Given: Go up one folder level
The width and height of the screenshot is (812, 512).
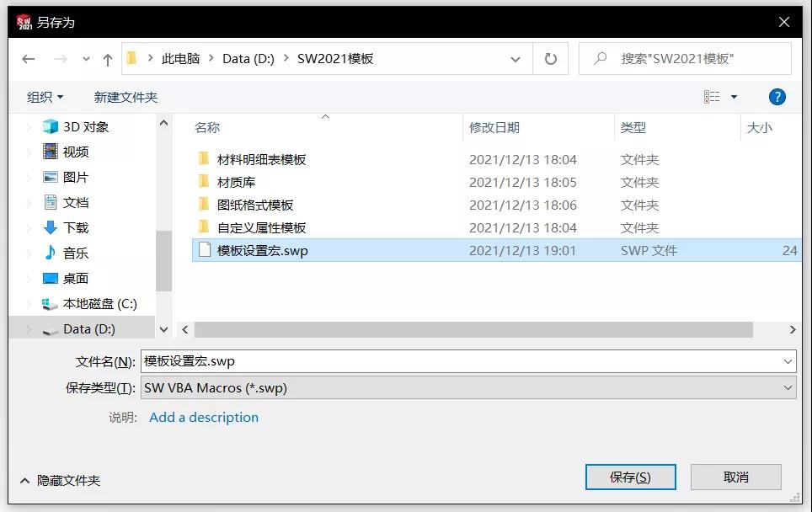Looking at the screenshot, I should click(108, 59).
